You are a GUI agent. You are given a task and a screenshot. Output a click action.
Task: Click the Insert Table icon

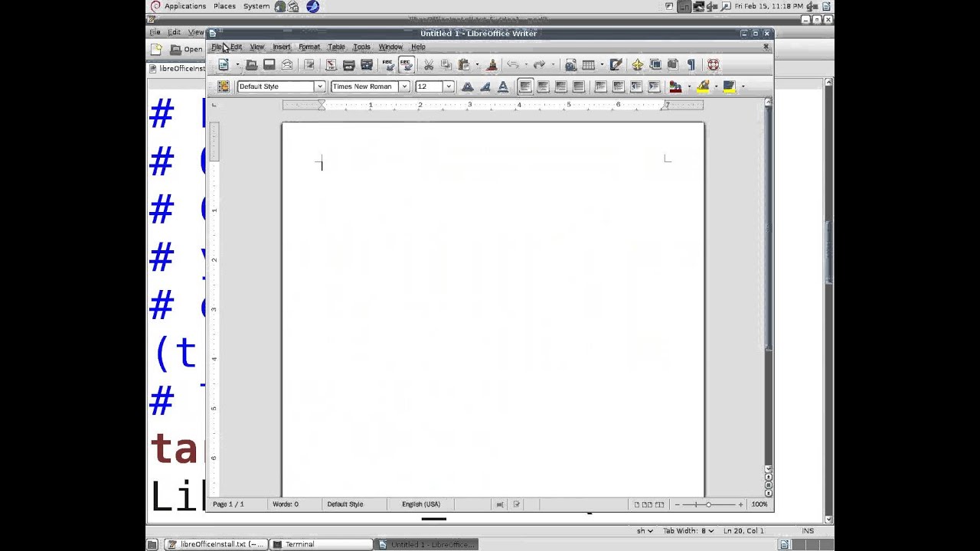[588, 64]
